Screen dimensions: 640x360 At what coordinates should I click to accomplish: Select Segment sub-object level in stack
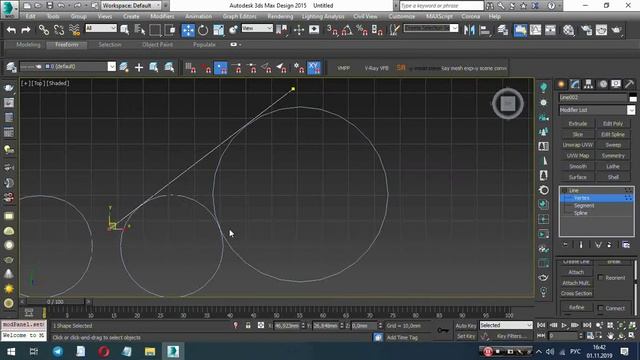click(x=584, y=206)
